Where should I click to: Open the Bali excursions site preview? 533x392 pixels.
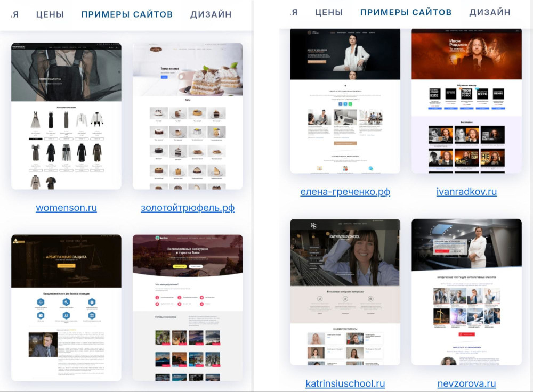tap(188, 307)
